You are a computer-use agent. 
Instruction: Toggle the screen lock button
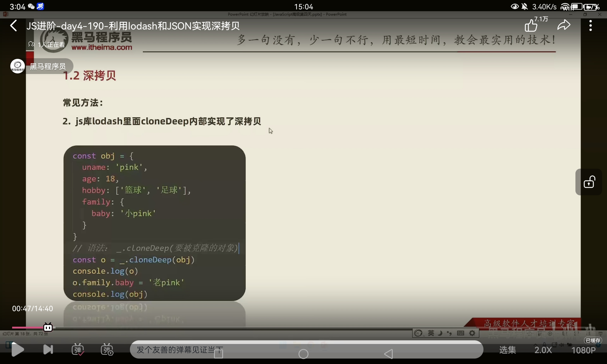(x=589, y=182)
